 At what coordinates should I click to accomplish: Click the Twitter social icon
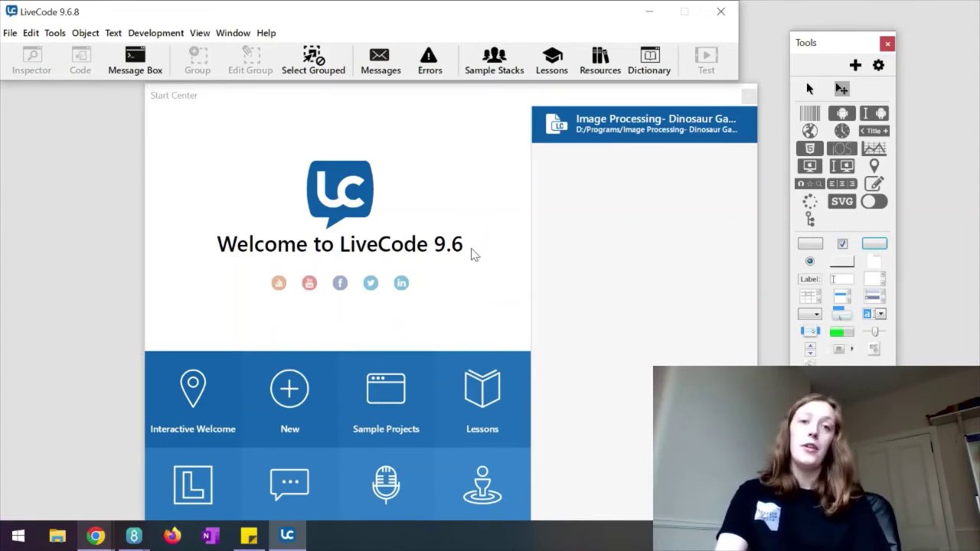[x=371, y=283]
